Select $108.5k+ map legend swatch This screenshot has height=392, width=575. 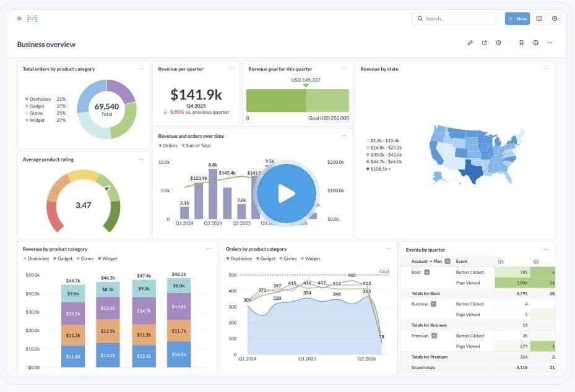368,169
